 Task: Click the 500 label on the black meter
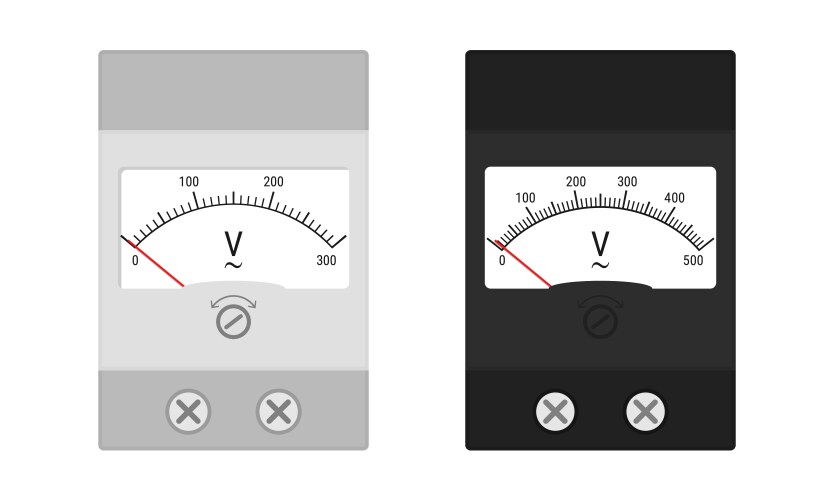click(x=693, y=260)
